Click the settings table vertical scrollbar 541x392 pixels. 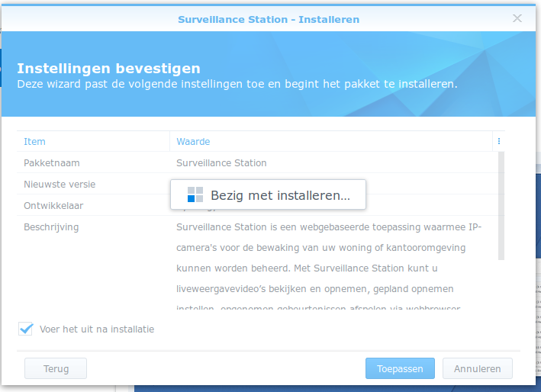(501, 206)
